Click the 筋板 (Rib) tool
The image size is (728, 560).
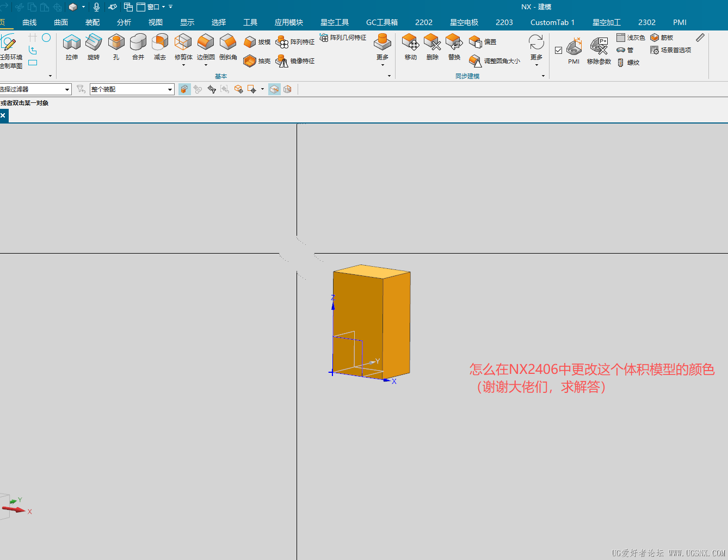[x=662, y=38]
